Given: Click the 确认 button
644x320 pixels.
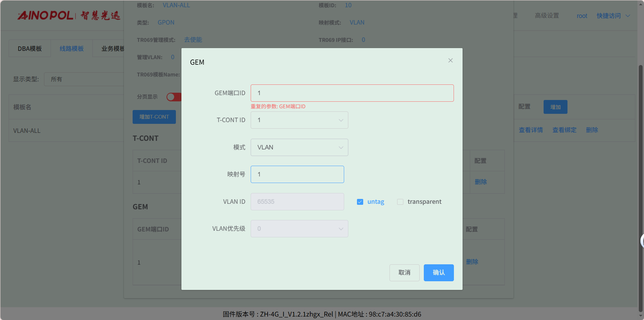Looking at the screenshot, I should 439,273.
